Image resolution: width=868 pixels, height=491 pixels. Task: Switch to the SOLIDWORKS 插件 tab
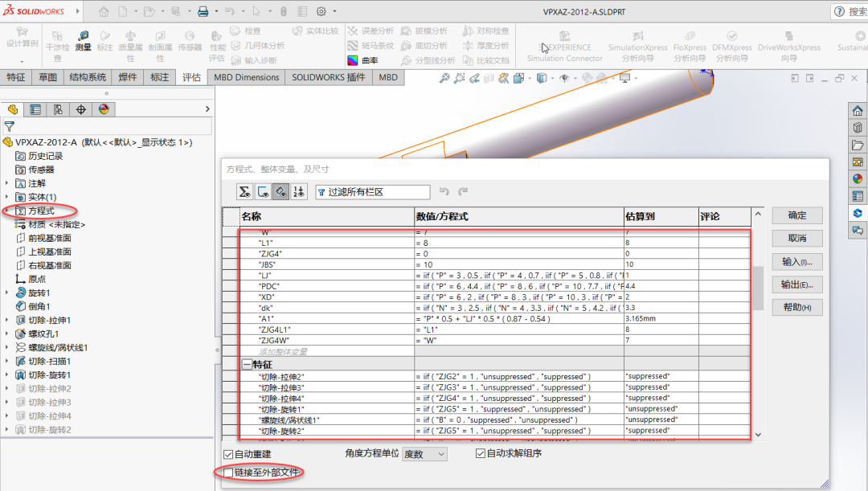[329, 77]
